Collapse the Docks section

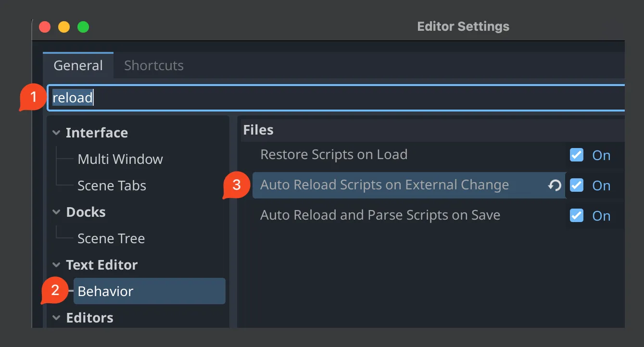point(56,212)
